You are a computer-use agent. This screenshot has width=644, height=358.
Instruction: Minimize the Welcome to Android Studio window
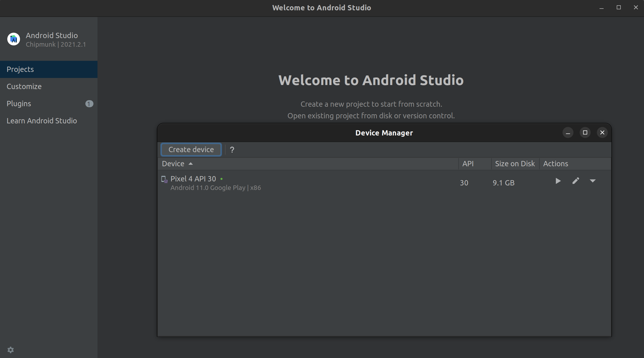(x=602, y=8)
